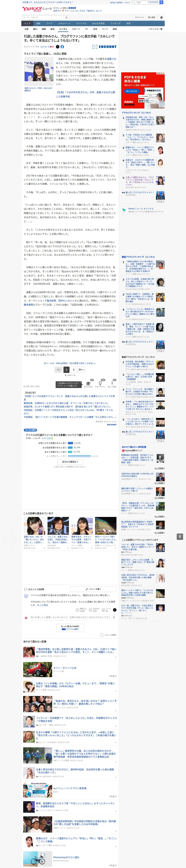Click the 購入履歴 link
Viewport: 186px width, 868px height.
coord(152,18)
